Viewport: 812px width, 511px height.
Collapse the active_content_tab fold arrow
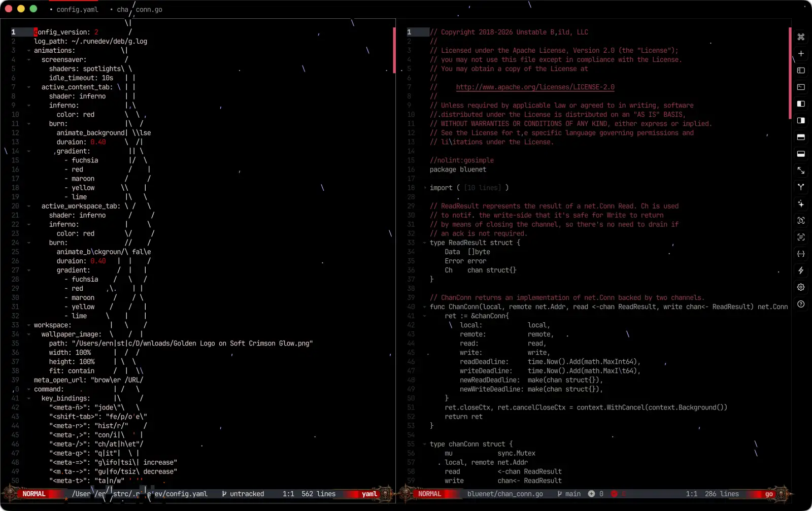tap(29, 87)
